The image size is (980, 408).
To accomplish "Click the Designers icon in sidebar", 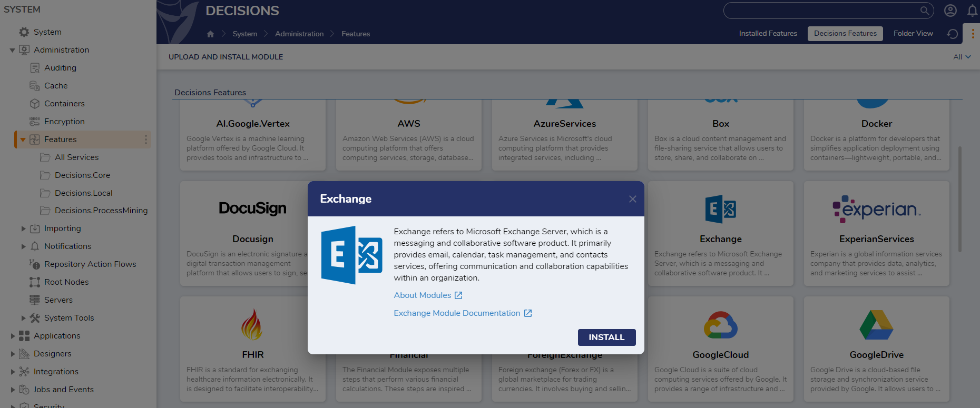I will 24,354.
